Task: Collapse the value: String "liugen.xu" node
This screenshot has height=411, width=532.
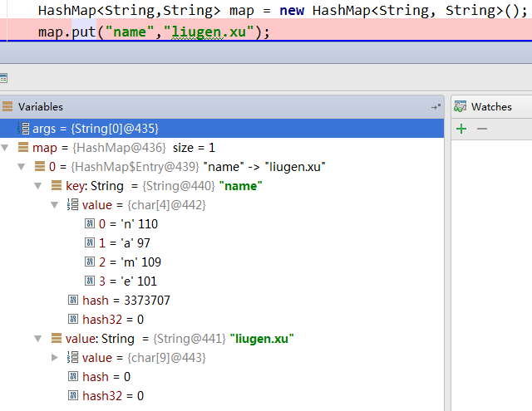Action: pyautogui.click(x=38, y=339)
